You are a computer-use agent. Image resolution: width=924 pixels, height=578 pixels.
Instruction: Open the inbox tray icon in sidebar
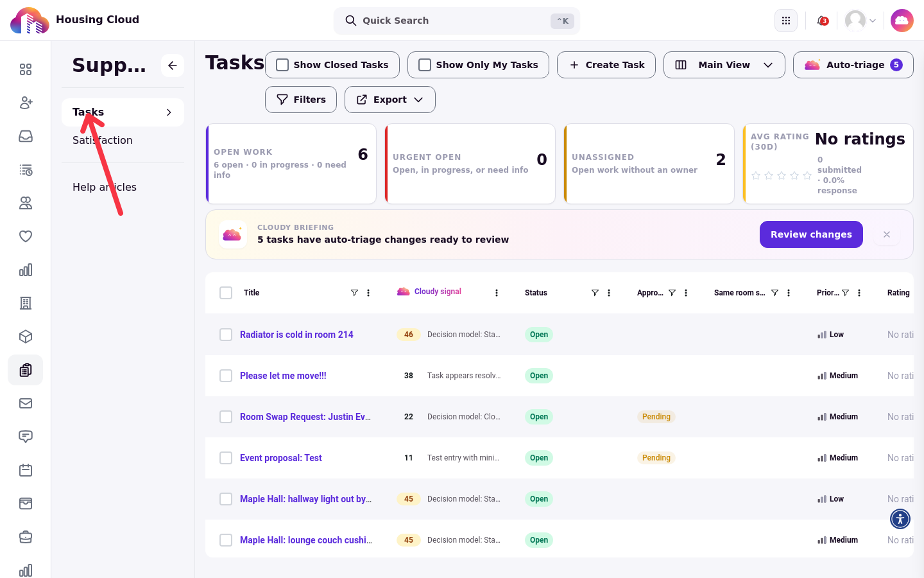point(26,136)
